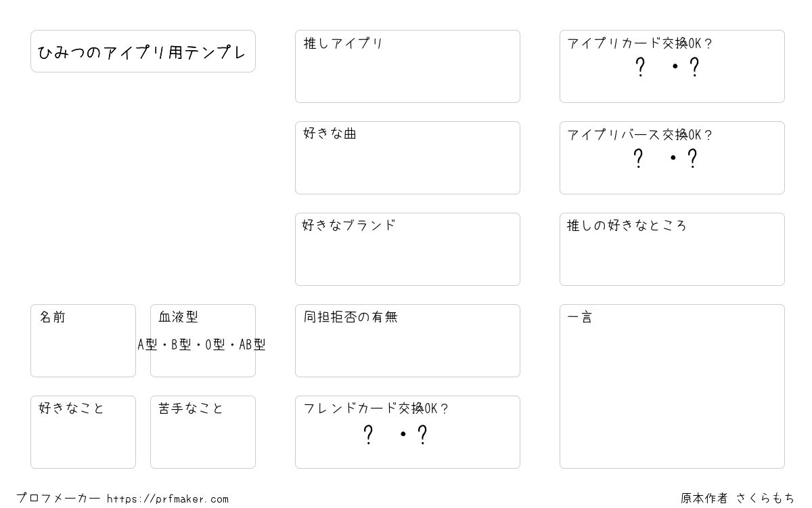Image resolution: width=812 pixels, height=508 pixels.
Task: Choose first ? under アイプリカード交換OK
Action: click(639, 68)
